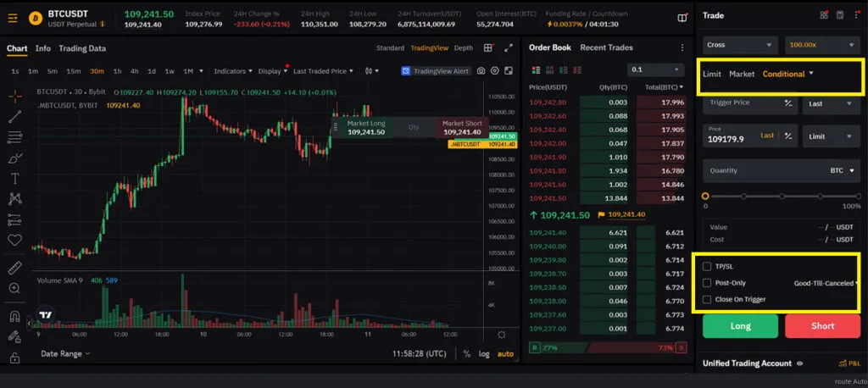Image resolution: width=868 pixels, height=388 pixels.
Task: Select the text annotation tool
Action: pos(15,178)
